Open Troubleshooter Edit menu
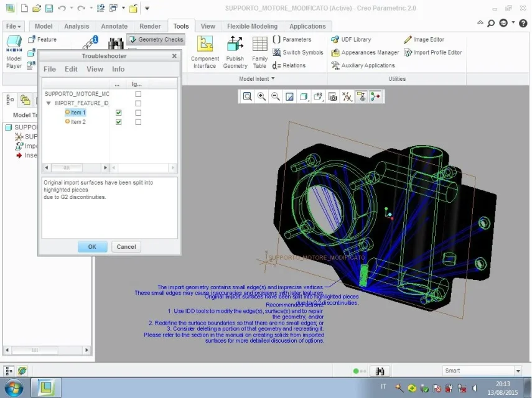This screenshot has width=532, height=398. (71, 69)
